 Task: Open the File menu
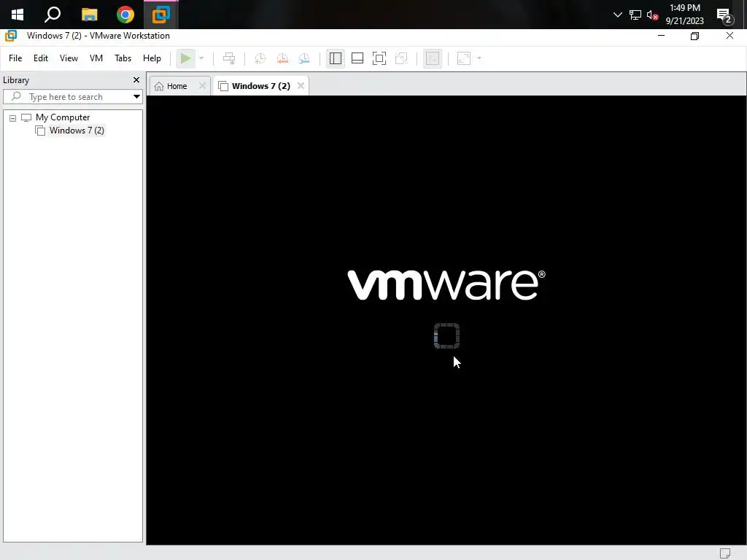15,58
